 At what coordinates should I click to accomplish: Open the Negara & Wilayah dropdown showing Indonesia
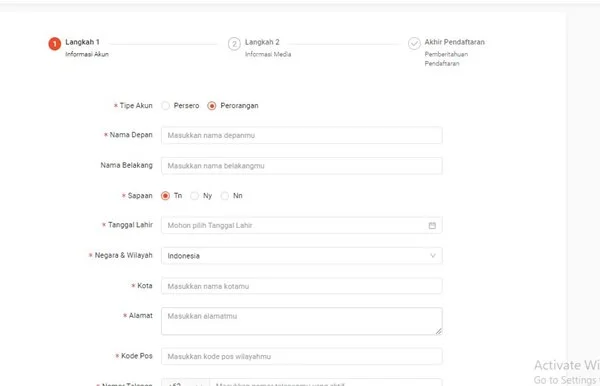(302, 256)
